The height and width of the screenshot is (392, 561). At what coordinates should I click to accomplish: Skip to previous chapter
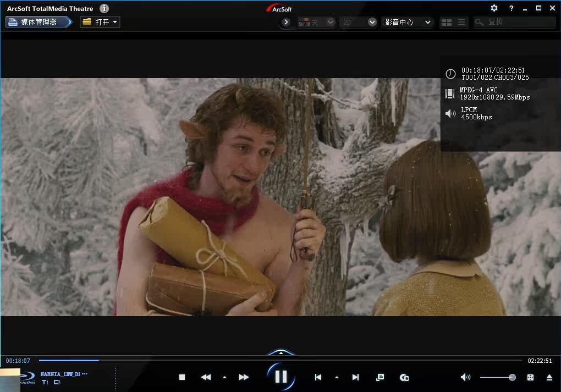(318, 377)
